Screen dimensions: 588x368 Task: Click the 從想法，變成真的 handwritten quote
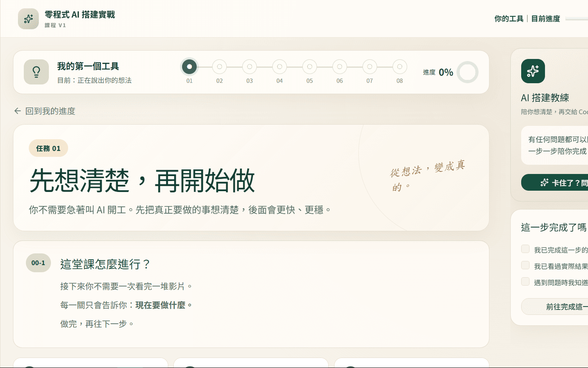tap(428, 176)
